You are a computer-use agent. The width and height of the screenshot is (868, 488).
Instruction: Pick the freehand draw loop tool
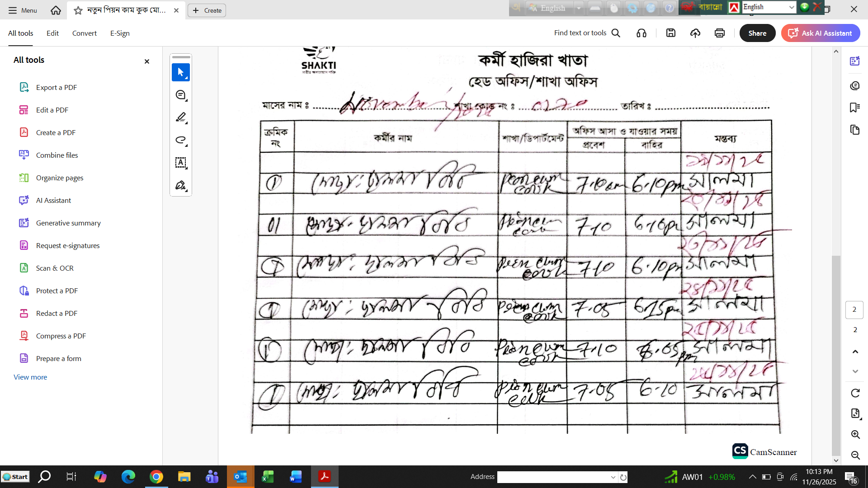click(180, 140)
